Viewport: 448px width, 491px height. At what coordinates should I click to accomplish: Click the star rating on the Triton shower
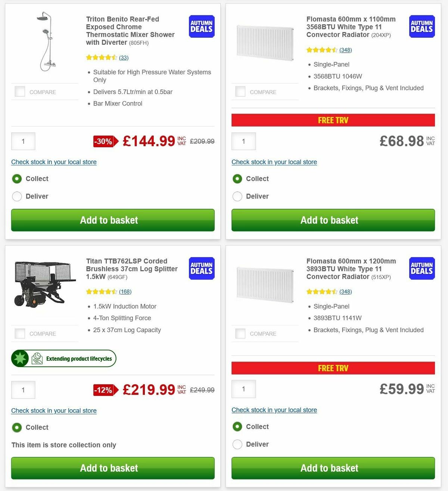(101, 57)
